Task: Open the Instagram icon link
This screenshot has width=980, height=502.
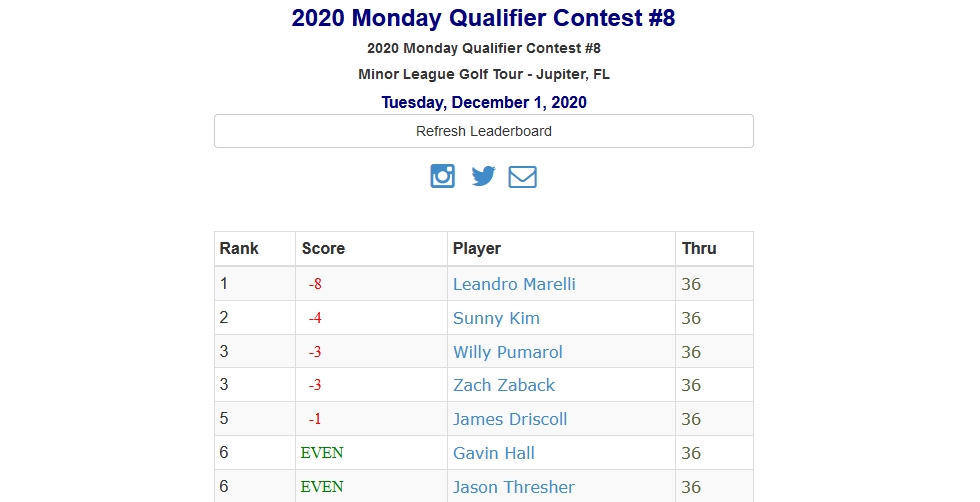Action: 442,176
